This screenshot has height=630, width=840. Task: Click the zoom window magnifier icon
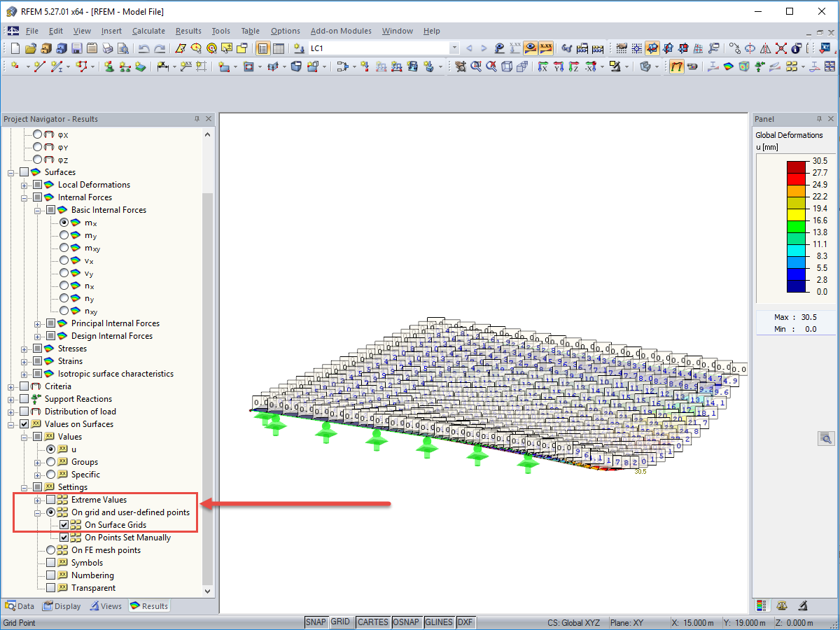click(x=476, y=66)
